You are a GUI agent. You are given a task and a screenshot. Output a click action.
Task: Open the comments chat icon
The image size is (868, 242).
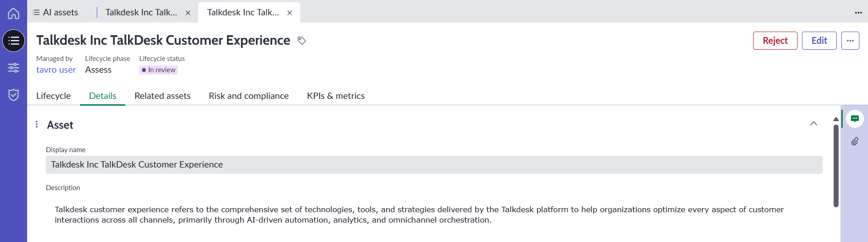click(854, 119)
